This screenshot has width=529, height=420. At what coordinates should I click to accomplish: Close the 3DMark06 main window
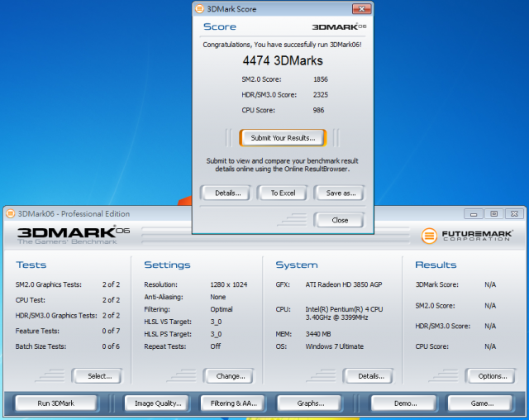pos(514,214)
